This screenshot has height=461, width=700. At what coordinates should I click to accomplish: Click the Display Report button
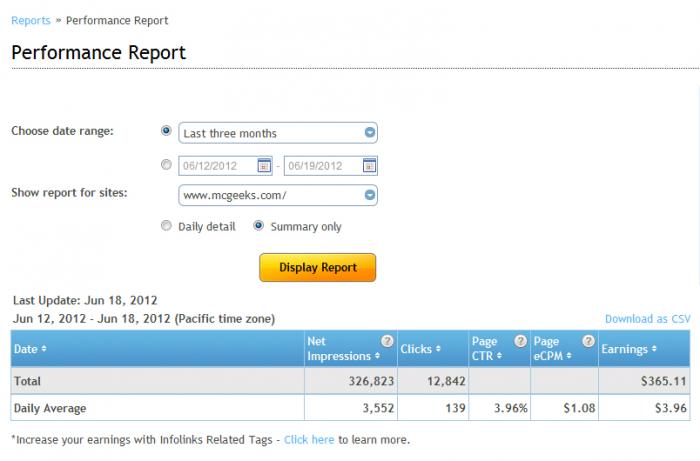(x=317, y=267)
